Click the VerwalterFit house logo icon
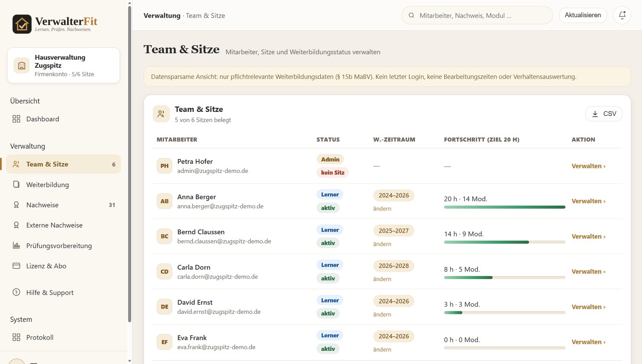This screenshot has width=642, height=364. 22,24
